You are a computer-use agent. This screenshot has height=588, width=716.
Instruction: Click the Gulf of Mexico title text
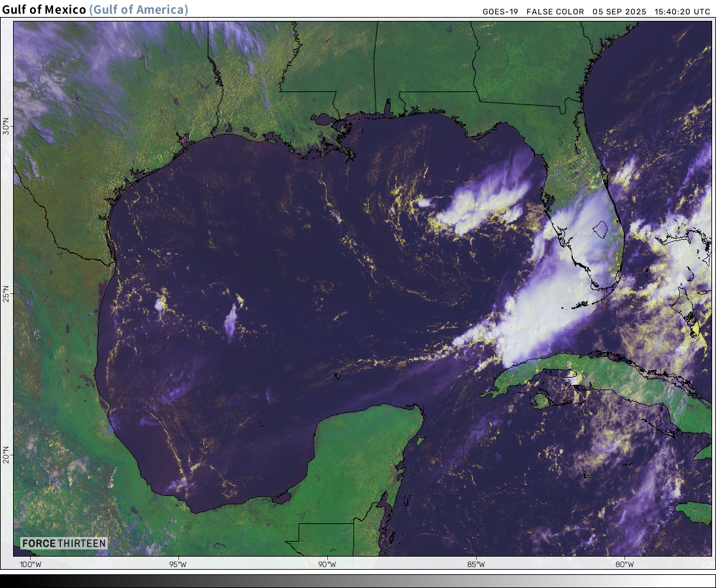coord(43,10)
